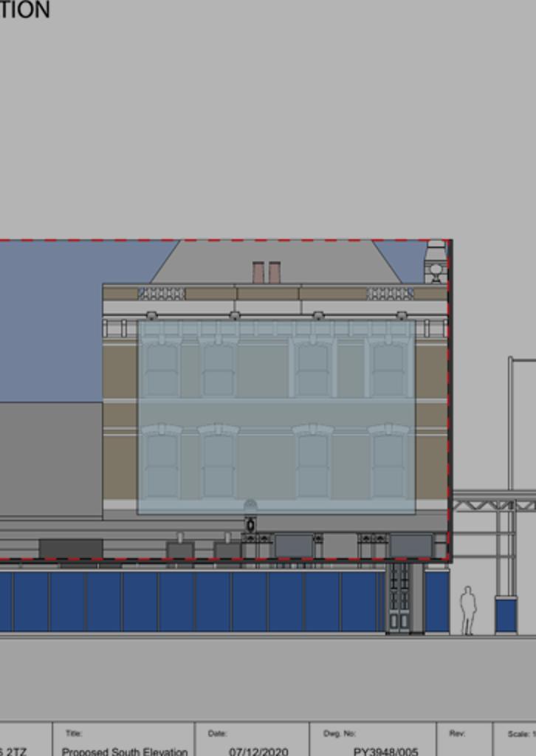Click the hanging lantern below the blue overlay
This screenshot has height=756, width=536.
click(x=250, y=524)
